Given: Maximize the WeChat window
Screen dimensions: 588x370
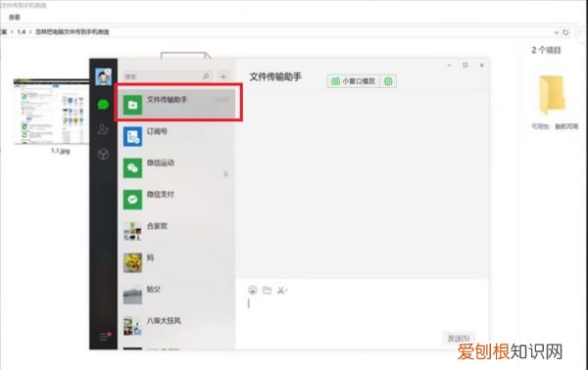Looking at the screenshot, I should point(465,66).
